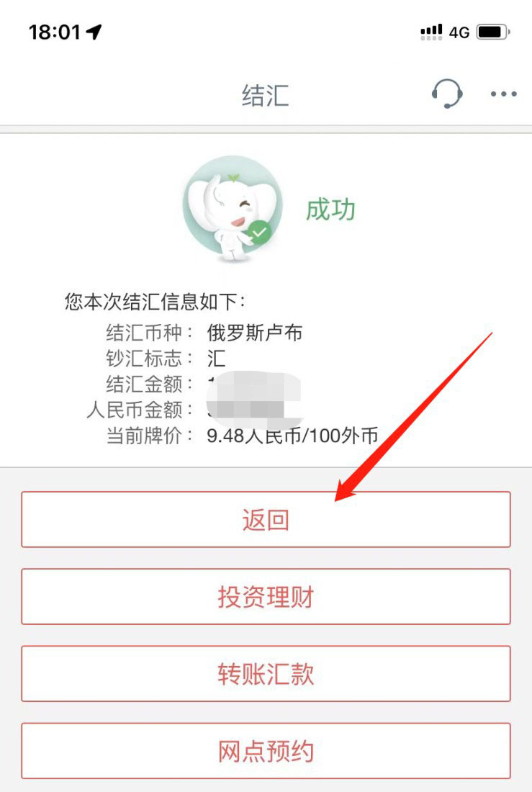
Task: Tap the green checkmark success badge
Action: tap(259, 233)
